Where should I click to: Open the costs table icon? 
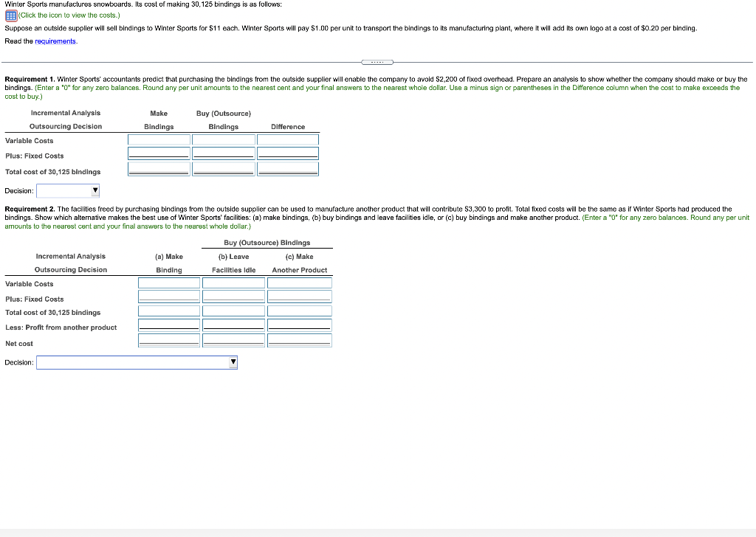coord(11,15)
